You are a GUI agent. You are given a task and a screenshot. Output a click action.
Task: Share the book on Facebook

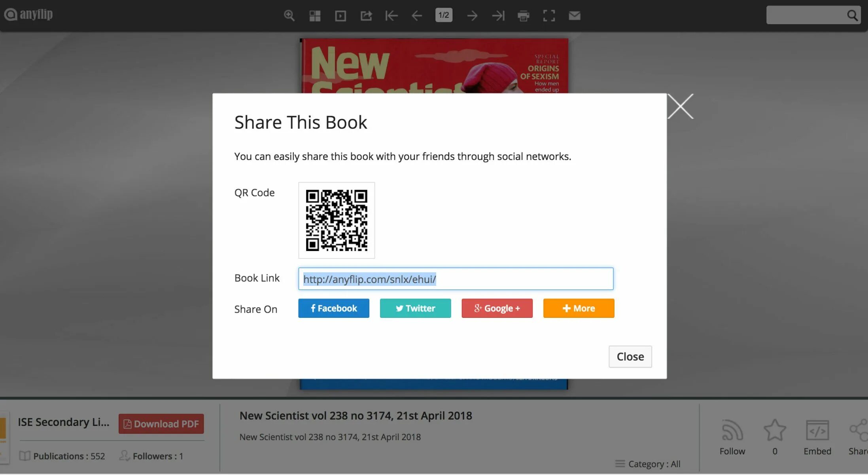tap(334, 308)
